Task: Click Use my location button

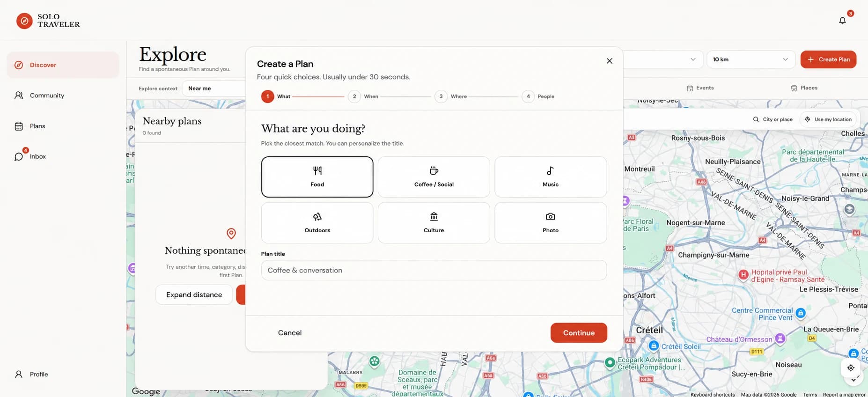Action: [828, 119]
